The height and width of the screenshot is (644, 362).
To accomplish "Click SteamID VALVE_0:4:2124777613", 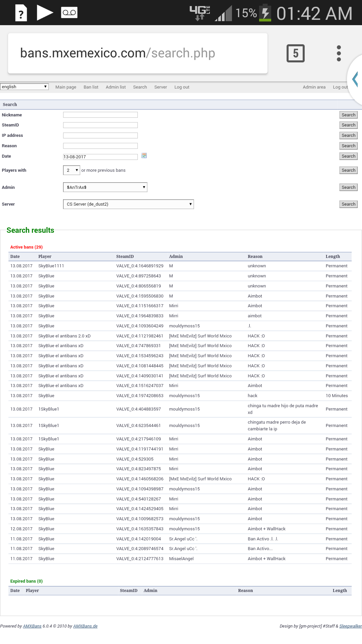I will pyautogui.click(x=140, y=559).
